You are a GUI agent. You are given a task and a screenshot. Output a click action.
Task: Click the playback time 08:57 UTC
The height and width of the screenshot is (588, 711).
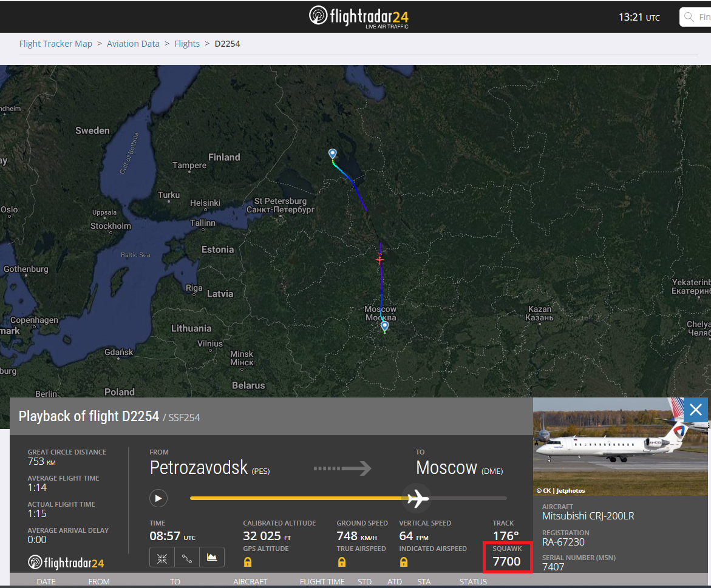[x=173, y=536]
